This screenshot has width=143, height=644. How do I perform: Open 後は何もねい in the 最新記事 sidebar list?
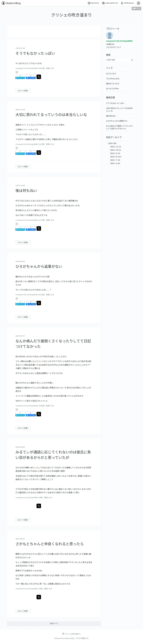(x=111, y=116)
